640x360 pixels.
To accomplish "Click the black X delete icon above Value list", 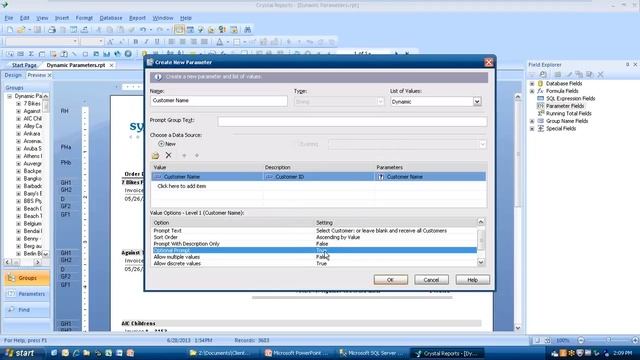I will (168, 155).
